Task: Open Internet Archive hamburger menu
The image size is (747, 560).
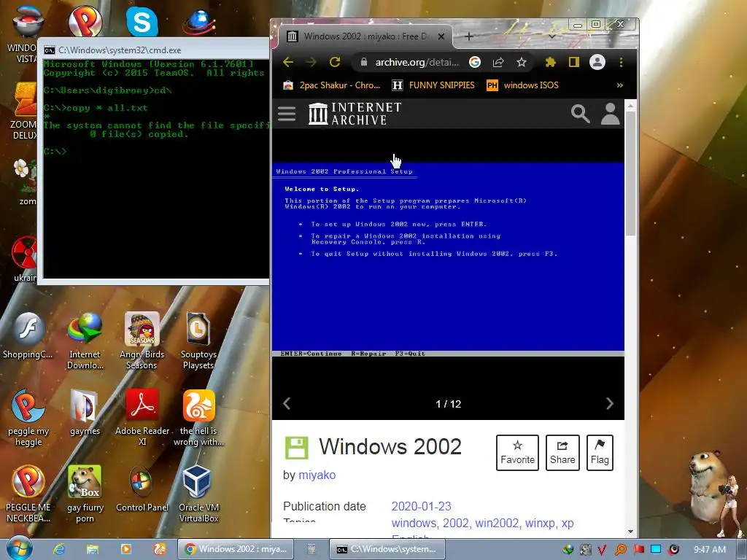Action: point(287,113)
